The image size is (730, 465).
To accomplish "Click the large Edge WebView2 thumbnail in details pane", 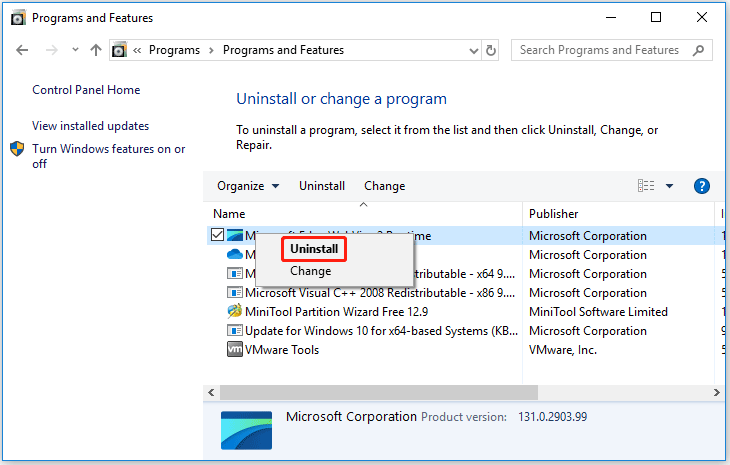I will [x=246, y=430].
